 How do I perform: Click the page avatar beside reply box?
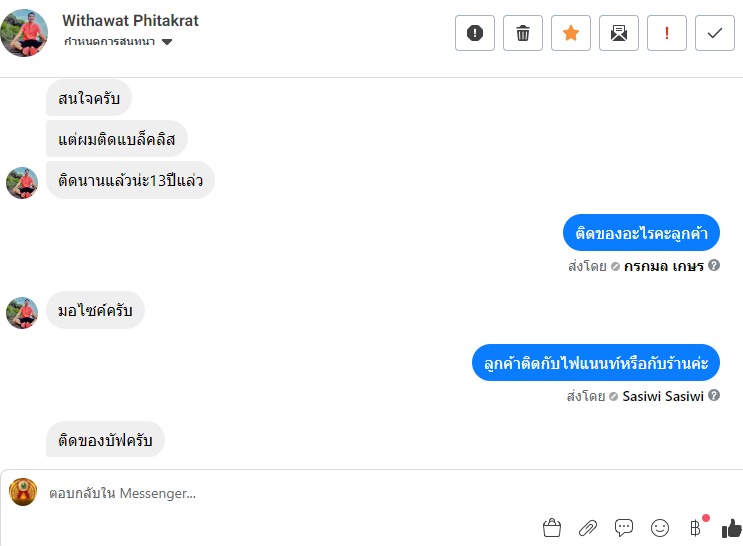tap(23, 492)
